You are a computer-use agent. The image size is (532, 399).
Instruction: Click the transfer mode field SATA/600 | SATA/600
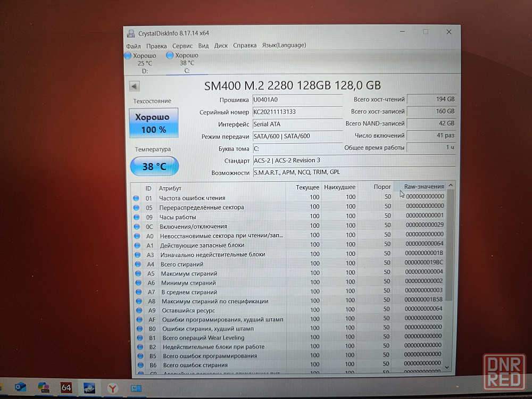pyautogui.click(x=297, y=136)
